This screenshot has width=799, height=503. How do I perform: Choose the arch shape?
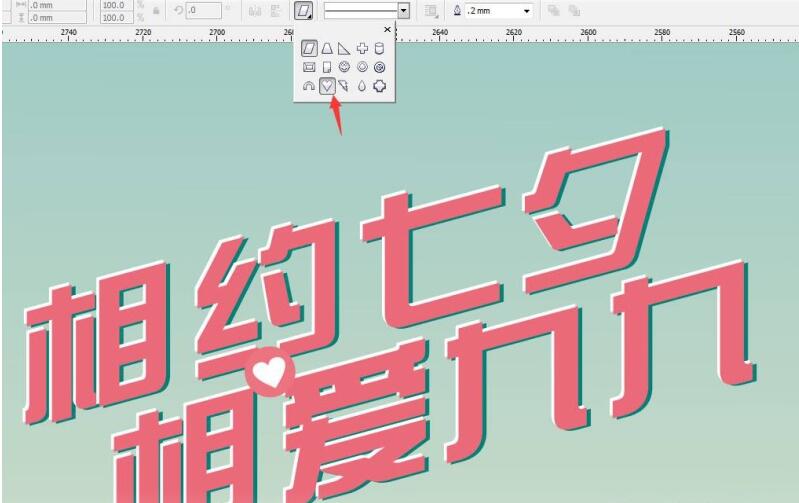(309, 86)
